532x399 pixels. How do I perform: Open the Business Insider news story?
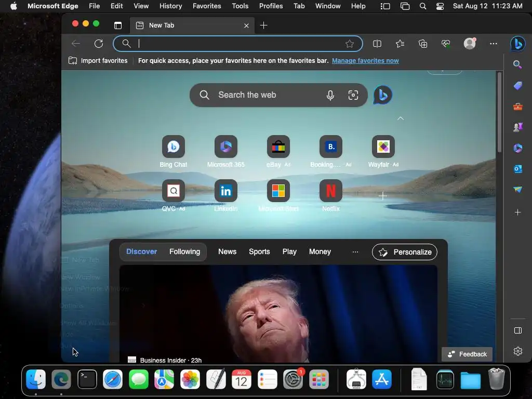(x=278, y=314)
